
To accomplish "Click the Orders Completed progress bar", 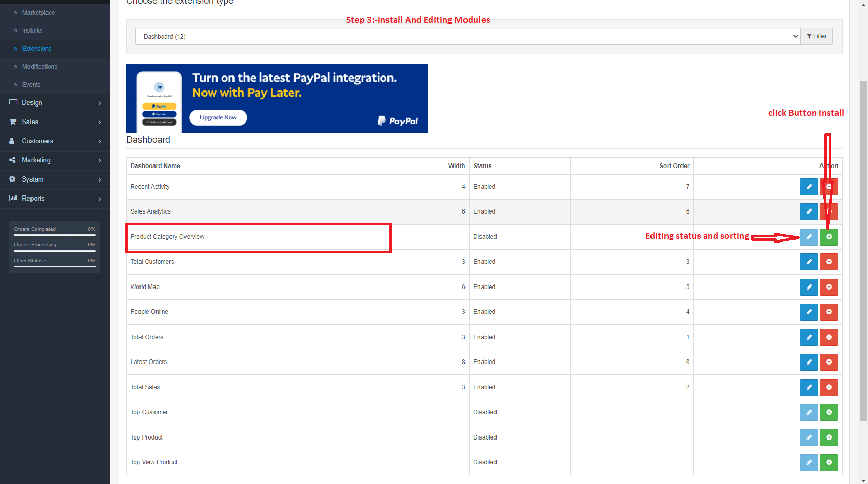I will coord(54,235).
